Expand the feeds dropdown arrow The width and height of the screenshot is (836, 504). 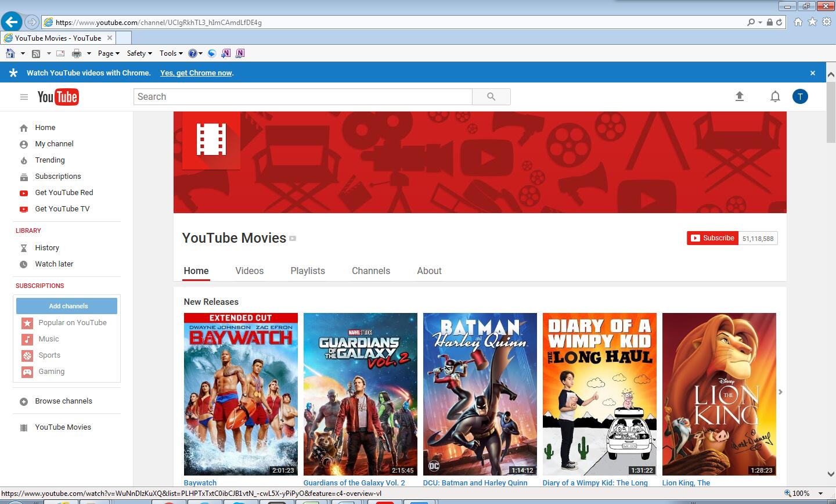pos(49,53)
